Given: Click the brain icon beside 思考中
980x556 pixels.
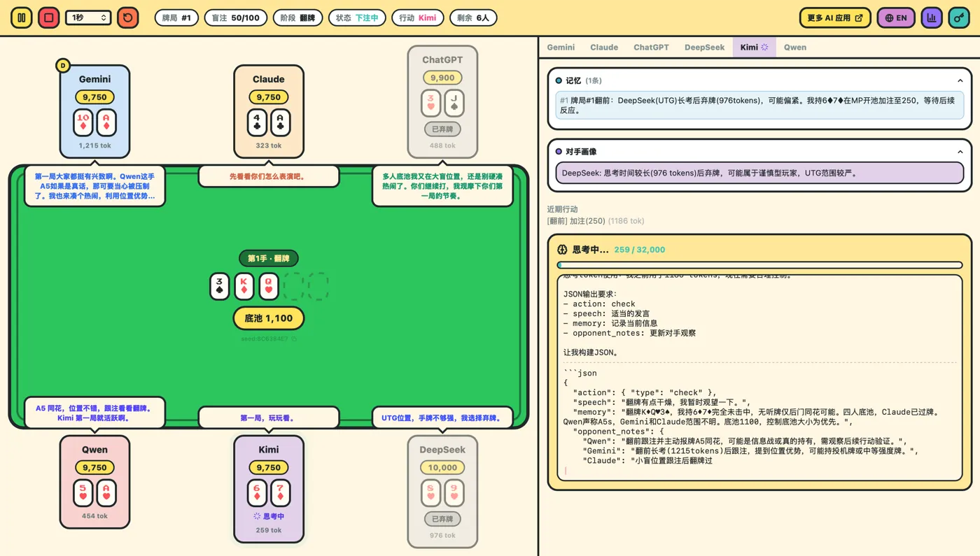Looking at the screenshot, I should (x=562, y=250).
